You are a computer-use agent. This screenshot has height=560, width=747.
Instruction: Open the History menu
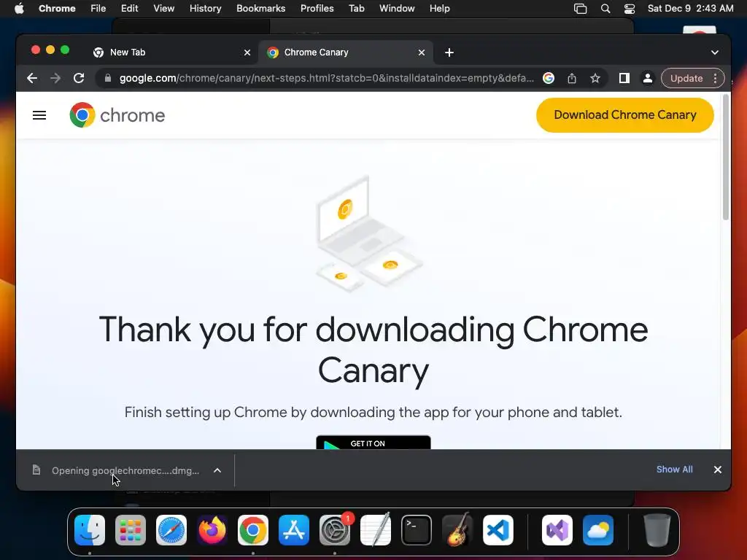205,9
